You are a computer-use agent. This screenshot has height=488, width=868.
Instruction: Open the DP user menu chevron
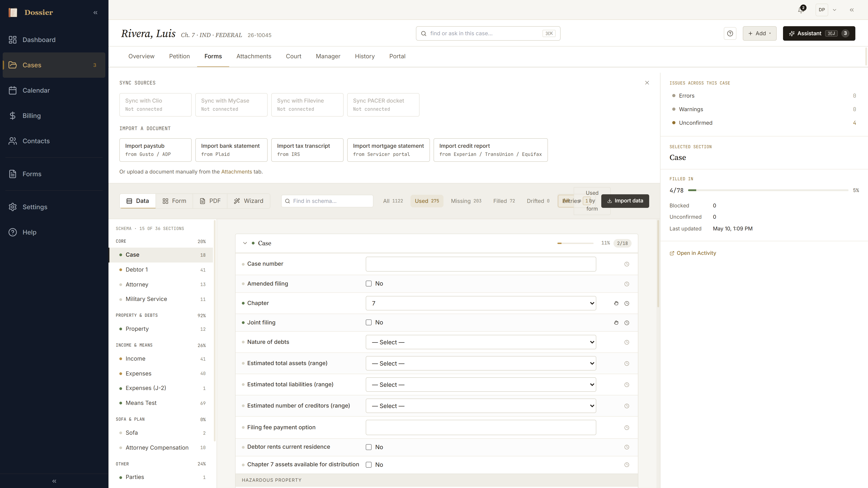[x=834, y=10]
